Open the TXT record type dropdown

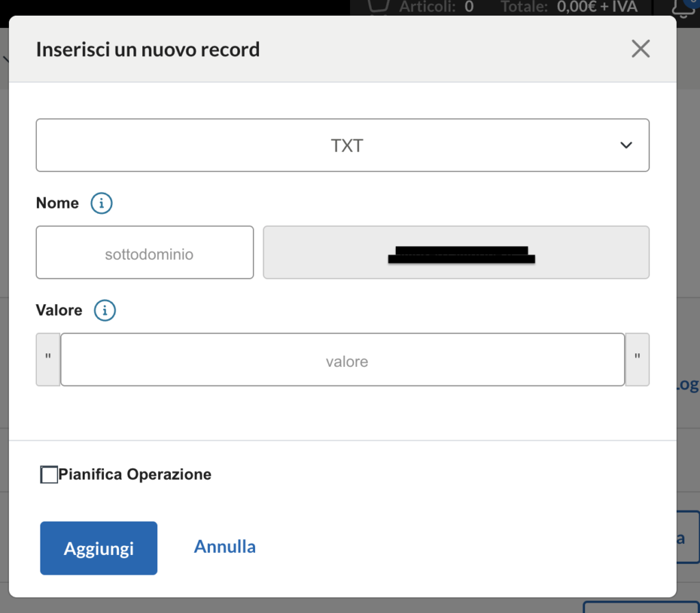[342, 145]
